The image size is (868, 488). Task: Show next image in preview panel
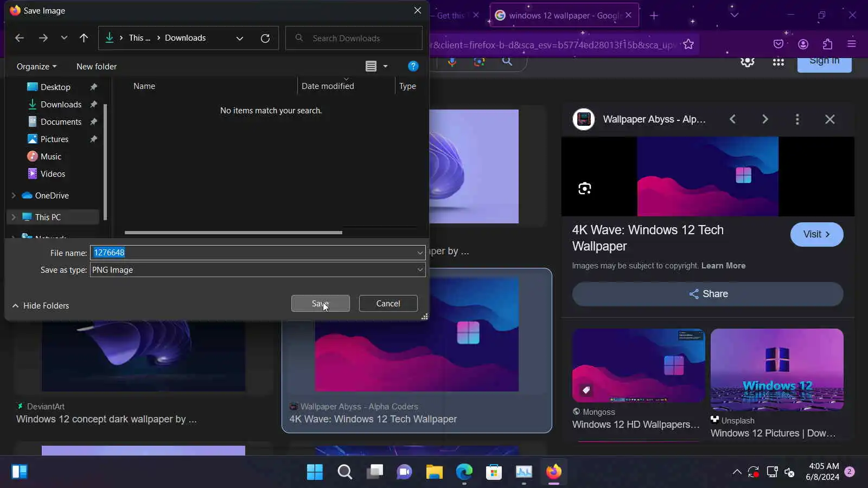pos(765,119)
